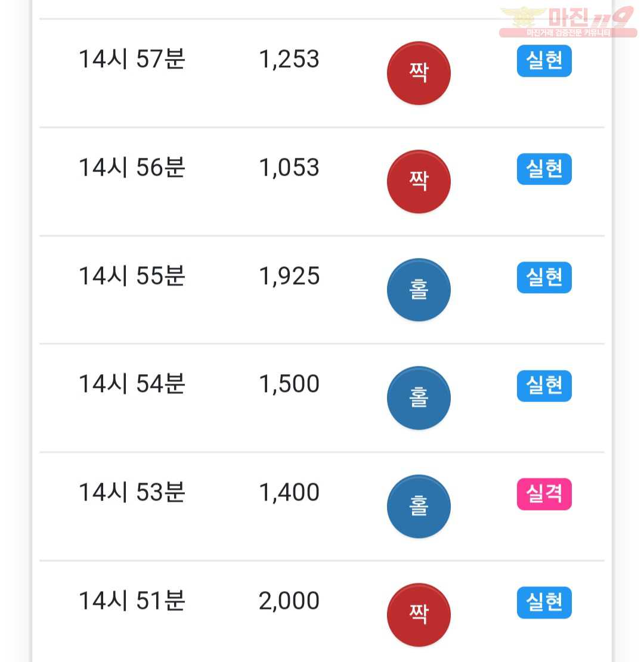The width and height of the screenshot is (644, 662).
Task: Click the 실현 badge in 14시 55분 row
Action: coord(544,278)
